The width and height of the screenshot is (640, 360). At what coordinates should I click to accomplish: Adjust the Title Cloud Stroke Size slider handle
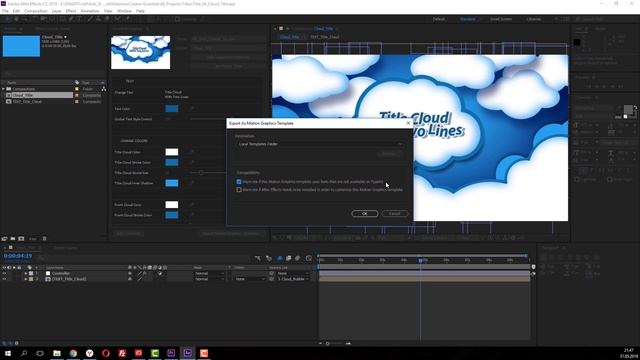tap(201, 173)
